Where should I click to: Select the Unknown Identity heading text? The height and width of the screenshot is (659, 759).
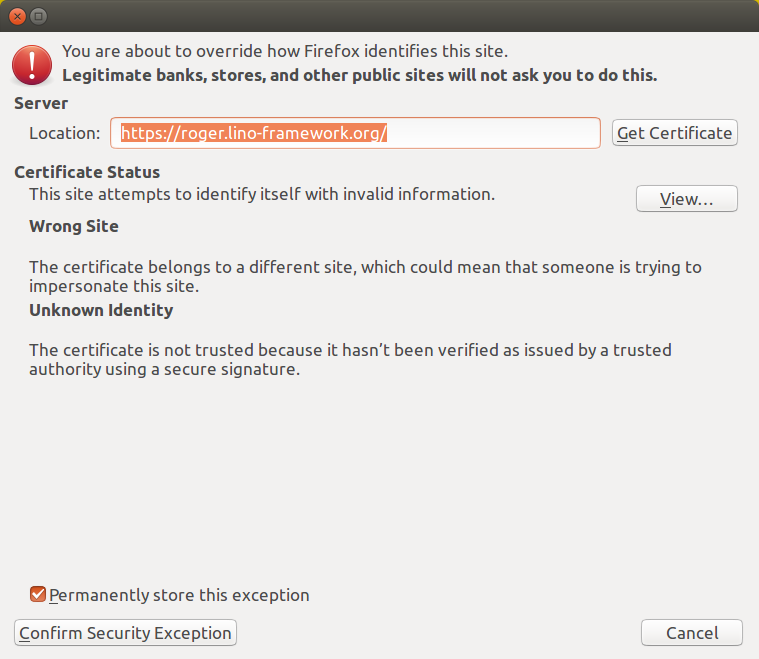pos(101,310)
